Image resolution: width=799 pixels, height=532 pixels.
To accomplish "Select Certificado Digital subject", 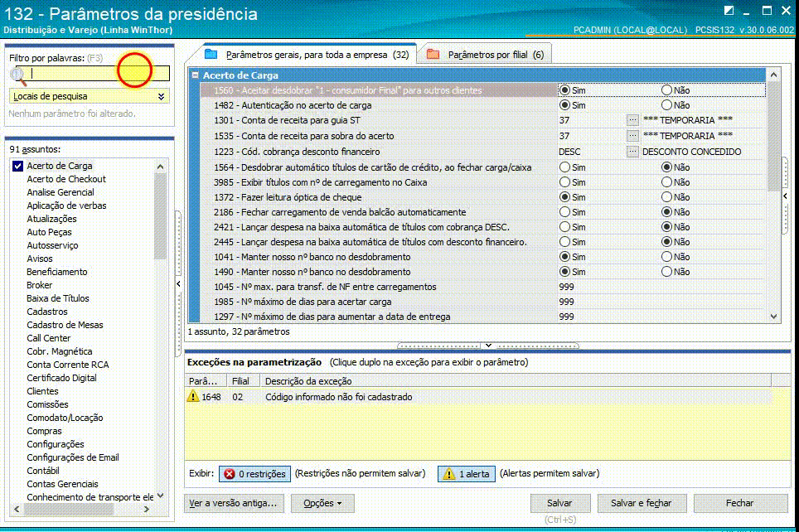I will (x=61, y=378).
